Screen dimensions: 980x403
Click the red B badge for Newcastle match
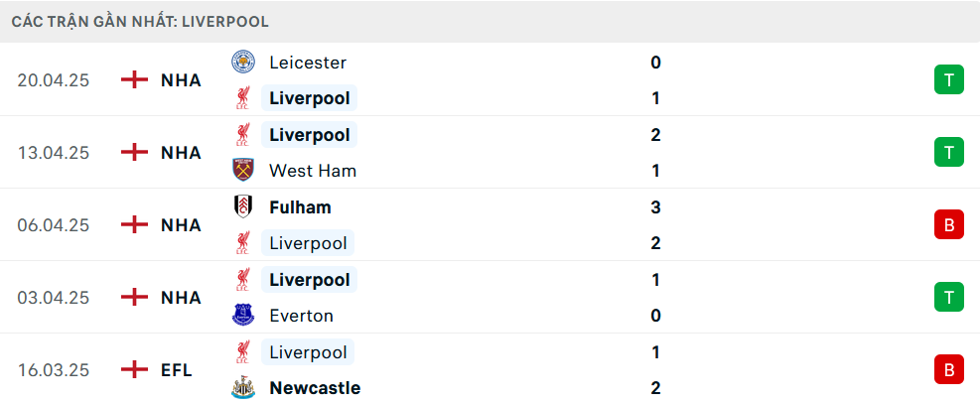[948, 370]
